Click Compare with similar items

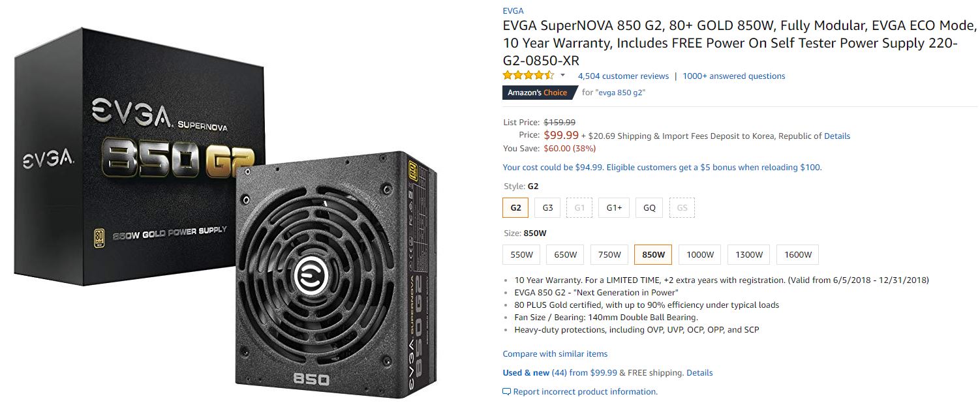(x=555, y=354)
